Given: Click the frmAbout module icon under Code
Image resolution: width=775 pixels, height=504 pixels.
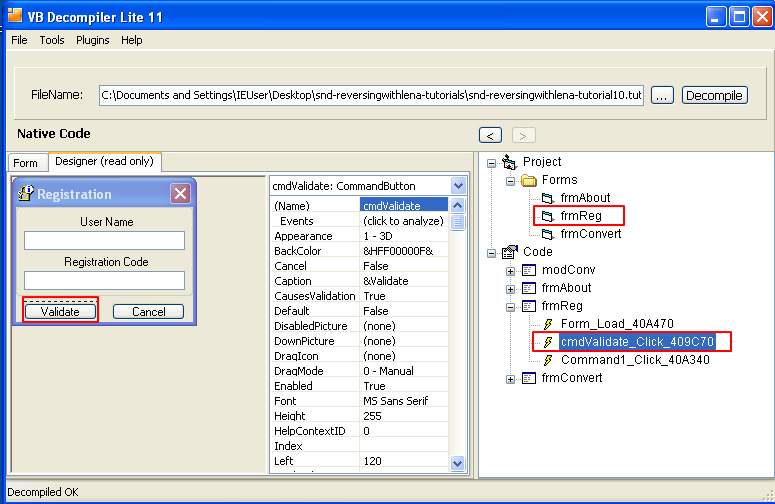Looking at the screenshot, I should (x=529, y=288).
